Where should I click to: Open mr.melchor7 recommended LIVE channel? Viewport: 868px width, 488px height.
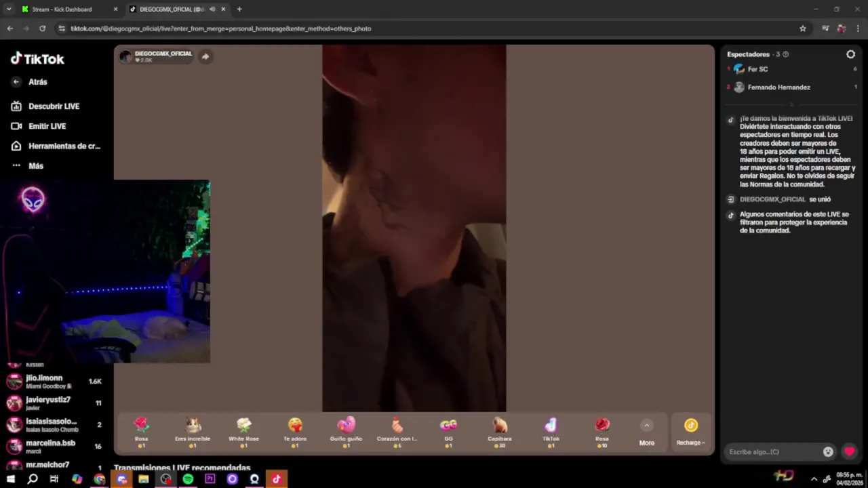pos(54,466)
